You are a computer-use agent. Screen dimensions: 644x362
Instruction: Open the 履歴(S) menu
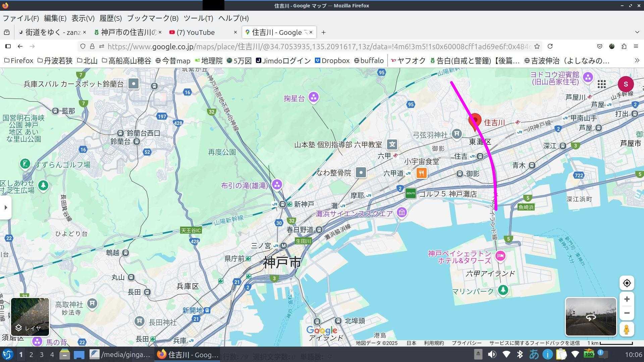[110, 18]
